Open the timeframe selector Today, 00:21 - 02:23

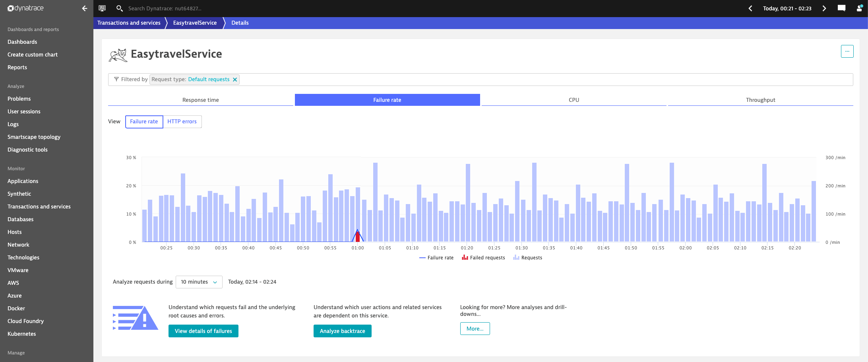[x=787, y=8]
